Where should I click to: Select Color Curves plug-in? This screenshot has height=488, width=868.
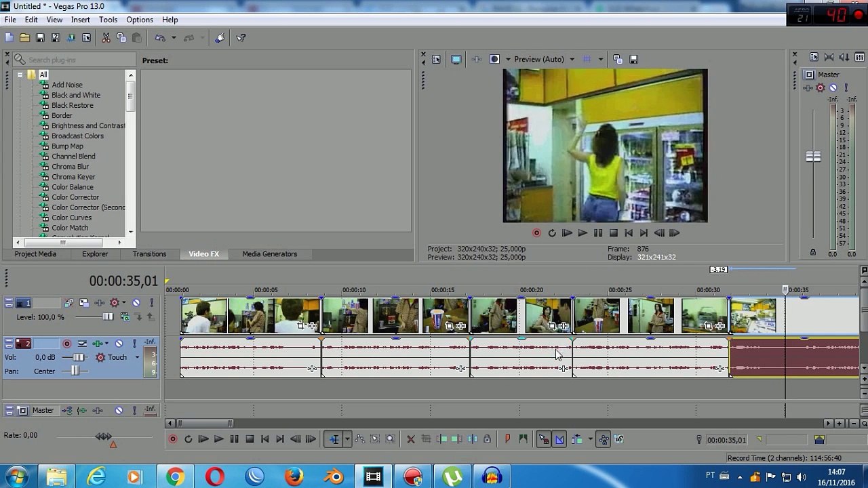(x=72, y=218)
